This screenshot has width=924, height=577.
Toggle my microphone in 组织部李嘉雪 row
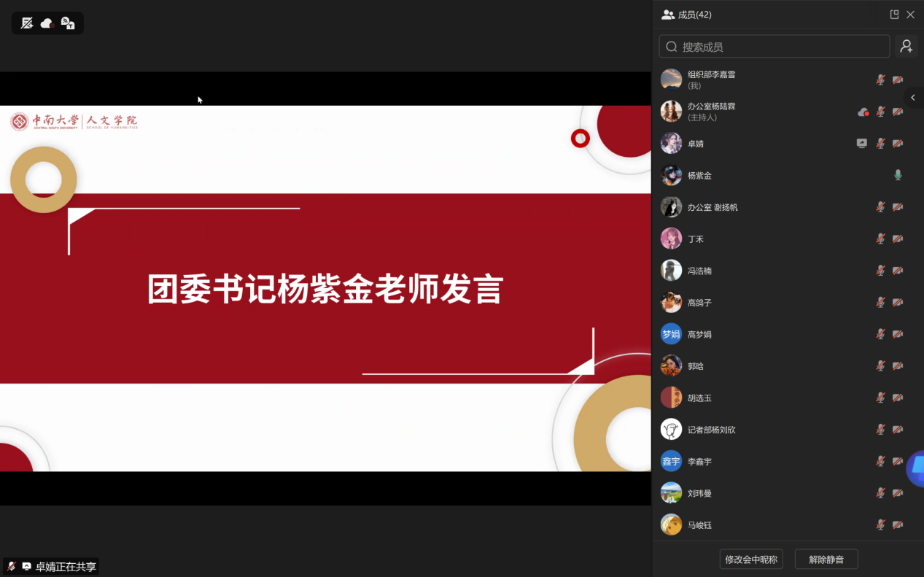pos(880,80)
